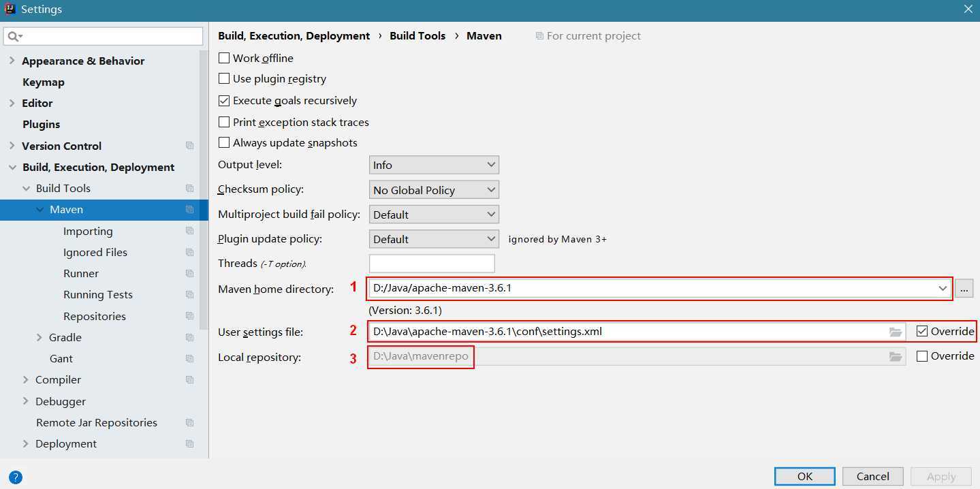Click the project-level icon beside Deployment
Screen dimensions: 980x489
pos(189,443)
